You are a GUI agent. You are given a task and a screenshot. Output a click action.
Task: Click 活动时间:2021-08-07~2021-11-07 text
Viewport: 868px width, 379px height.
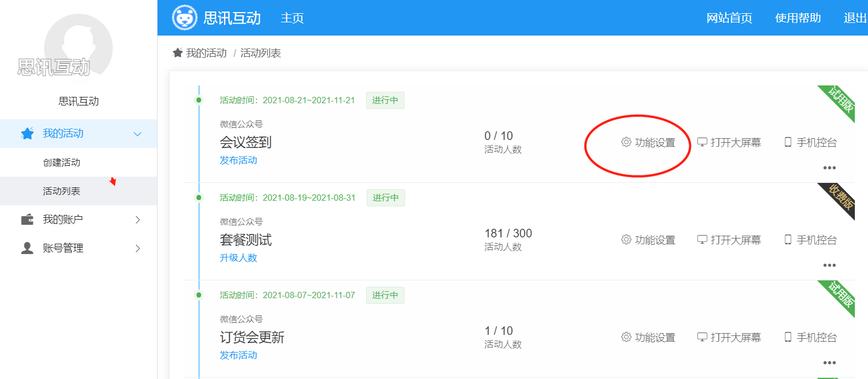coord(288,295)
